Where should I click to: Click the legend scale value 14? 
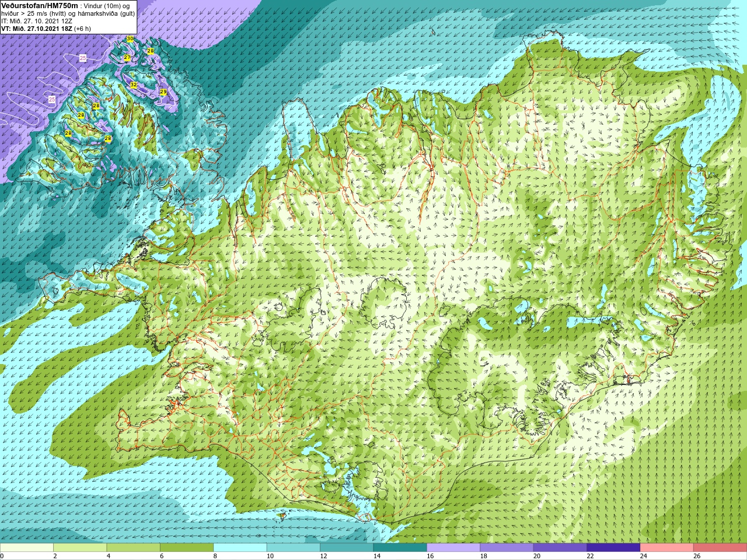click(x=377, y=556)
